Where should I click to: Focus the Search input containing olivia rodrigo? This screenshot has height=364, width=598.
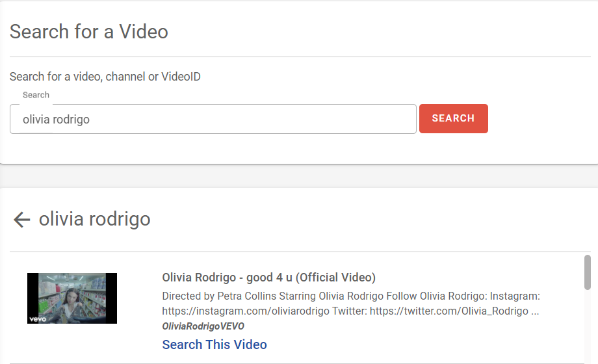(x=213, y=119)
